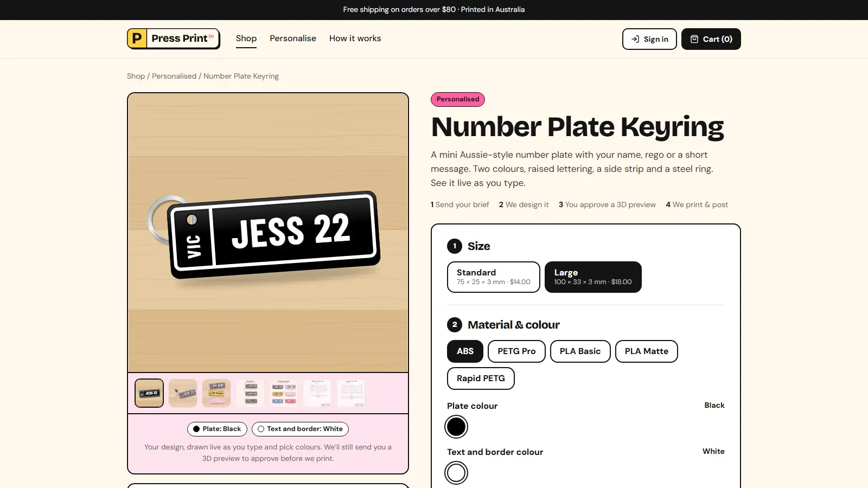Select the MY RIDE / HI MUM thumbnail

point(216,393)
